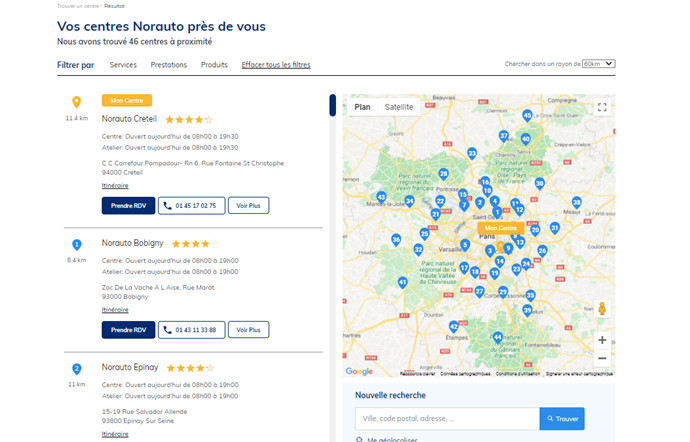Select map marker number 26
The height and width of the screenshot is (442, 690).
(542, 251)
